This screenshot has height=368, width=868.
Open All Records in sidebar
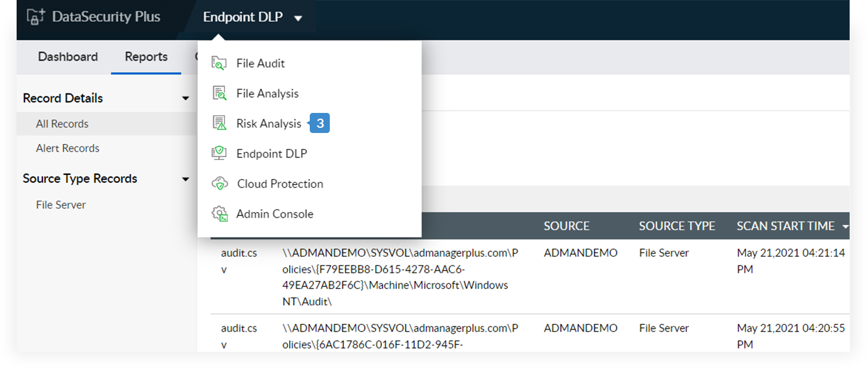pyautogui.click(x=62, y=124)
